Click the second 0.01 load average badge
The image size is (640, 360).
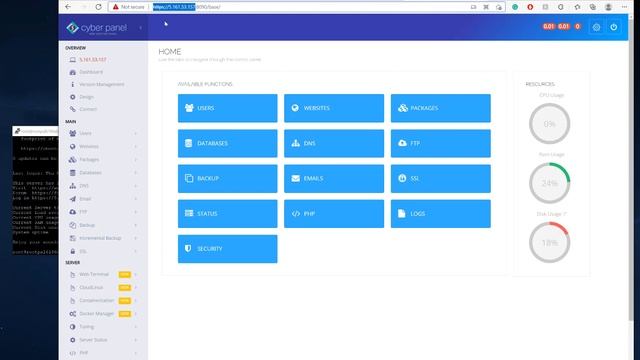coord(564,27)
